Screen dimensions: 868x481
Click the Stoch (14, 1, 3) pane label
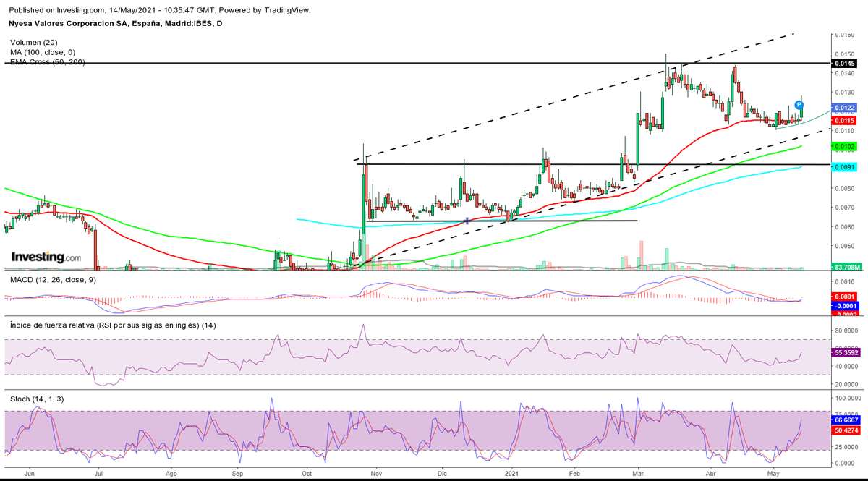(x=36, y=399)
